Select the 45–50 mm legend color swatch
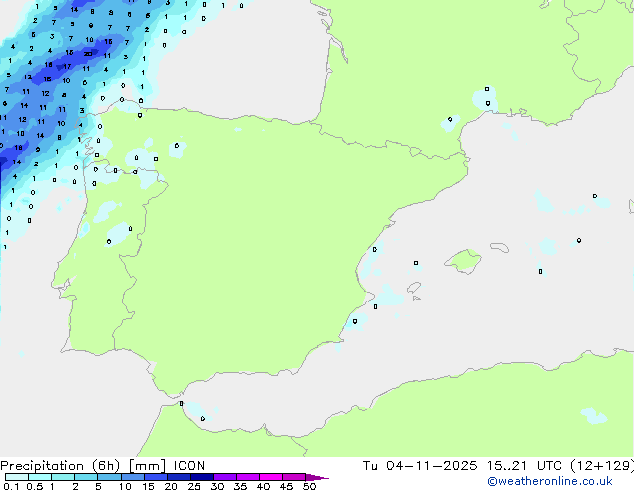 pos(294,477)
